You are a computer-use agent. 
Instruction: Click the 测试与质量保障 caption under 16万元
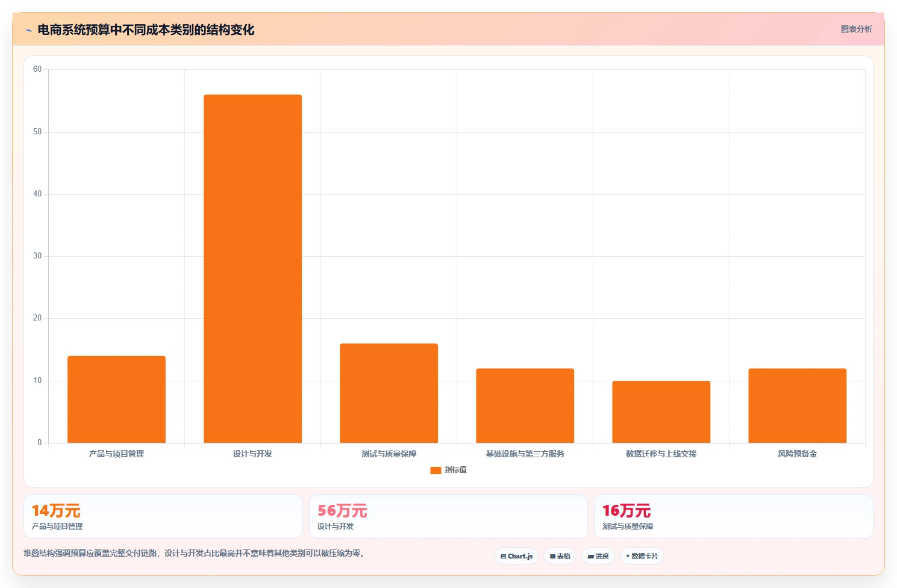pos(628,527)
